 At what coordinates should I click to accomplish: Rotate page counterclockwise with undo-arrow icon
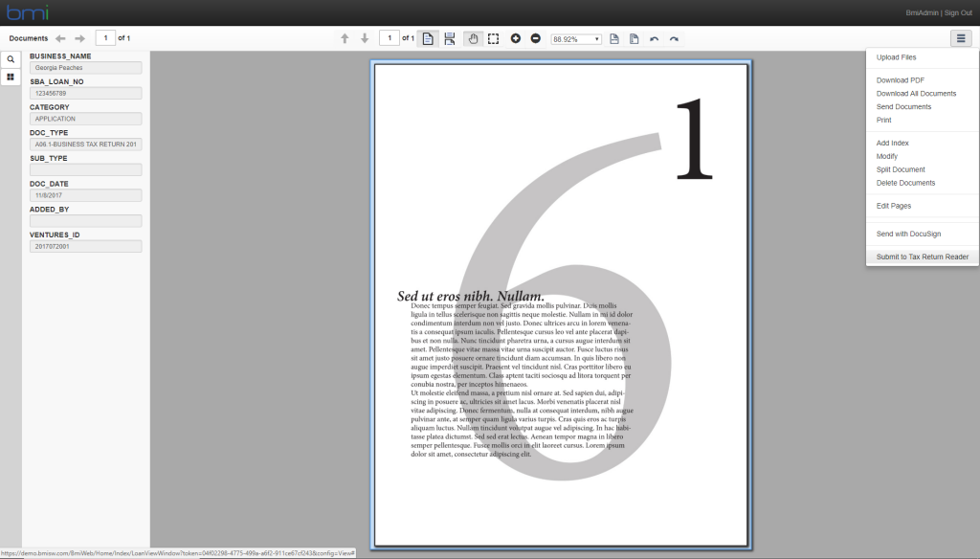(x=655, y=38)
